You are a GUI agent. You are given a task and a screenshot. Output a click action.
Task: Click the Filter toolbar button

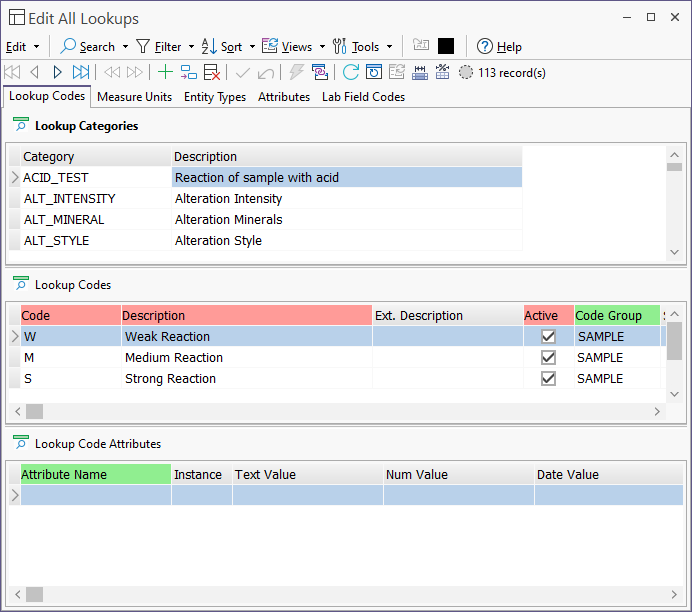(x=159, y=46)
